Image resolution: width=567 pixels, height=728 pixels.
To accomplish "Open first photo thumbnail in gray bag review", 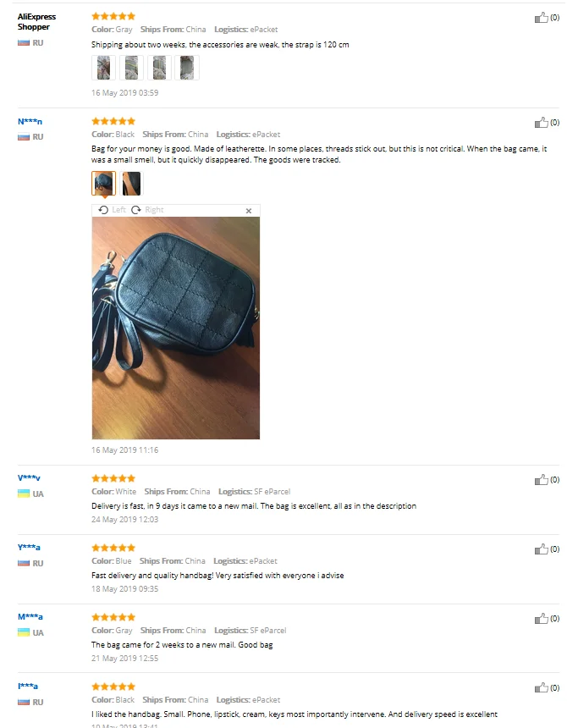I will (103, 68).
